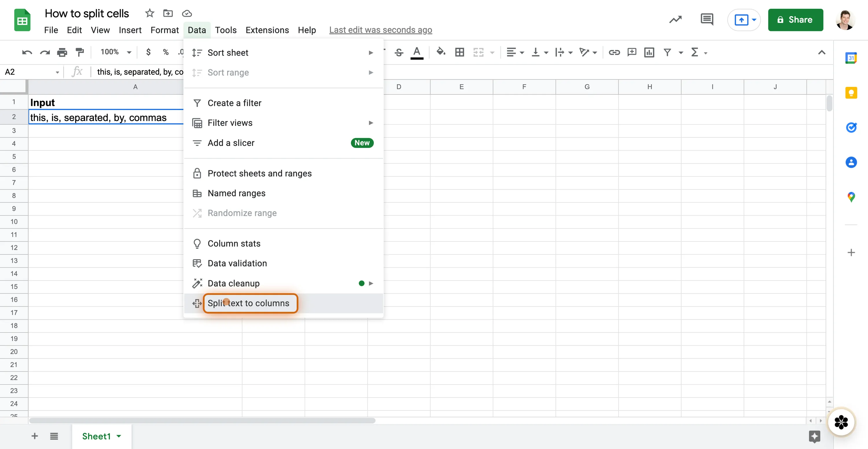Open the activity dashboard trend icon
Image resolution: width=868 pixels, height=449 pixels.
pyautogui.click(x=675, y=20)
